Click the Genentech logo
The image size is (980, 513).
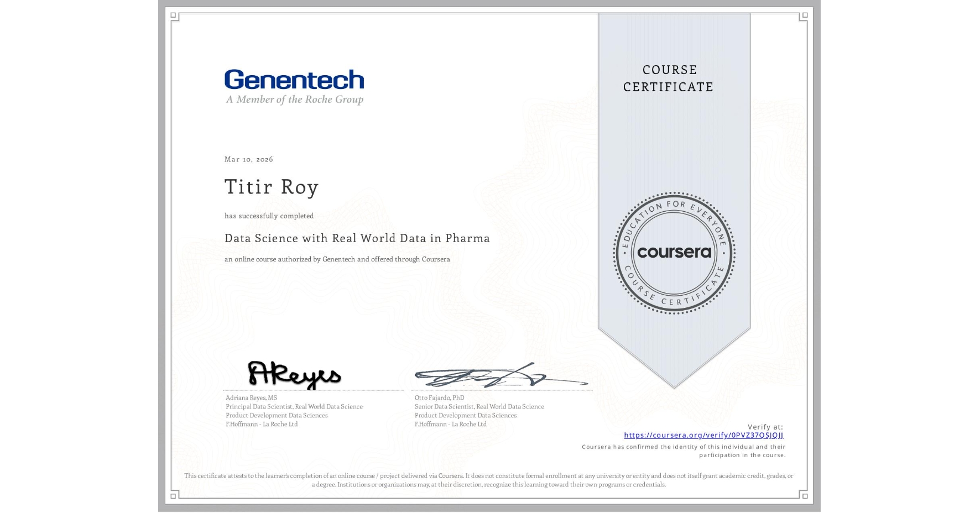294,80
